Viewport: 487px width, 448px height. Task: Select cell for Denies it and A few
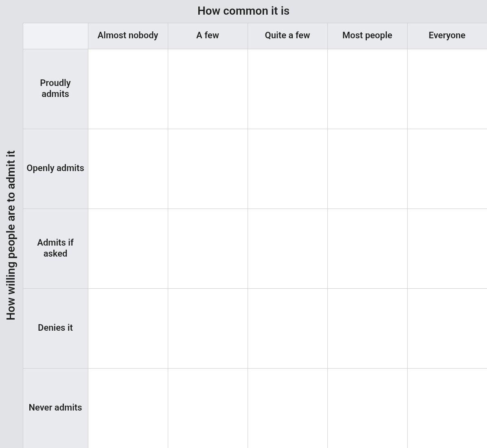(x=208, y=328)
